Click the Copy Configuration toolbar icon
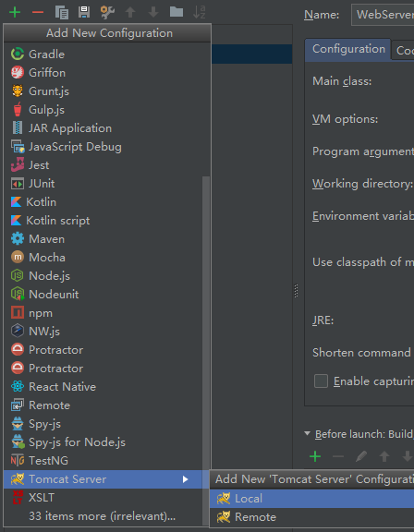 tap(62, 13)
